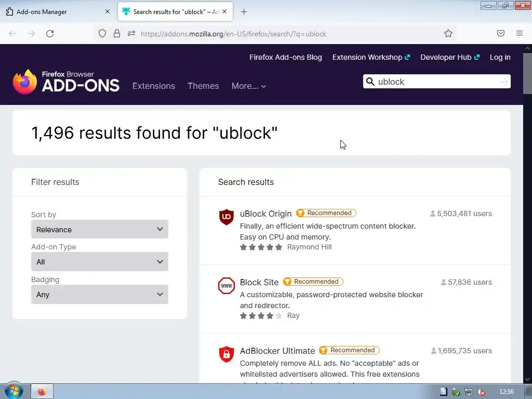Image resolution: width=532 pixels, height=399 pixels.
Task: Click in the add-ons search field containing ublock
Action: click(437, 82)
